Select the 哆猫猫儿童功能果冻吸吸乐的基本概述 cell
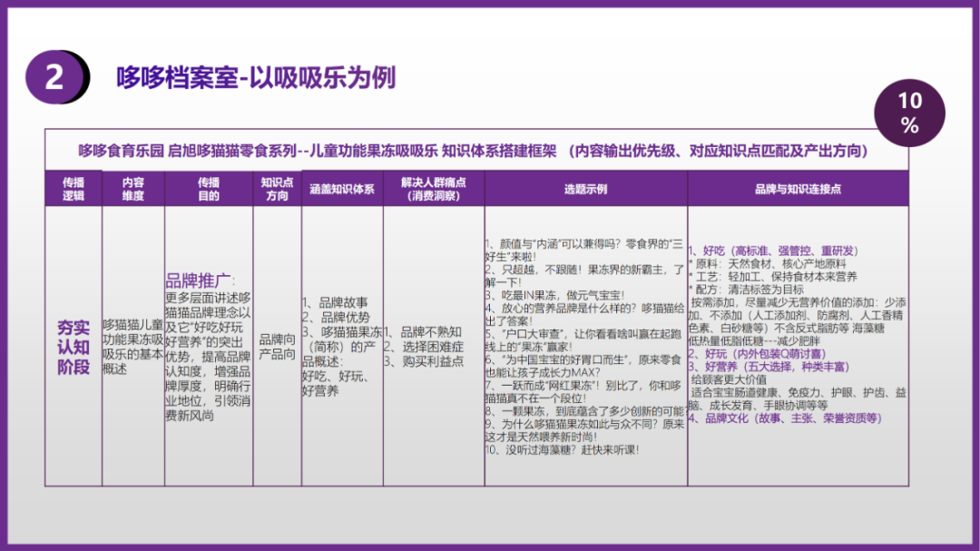This screenshot has width=980, height=551. pos(133,347)
